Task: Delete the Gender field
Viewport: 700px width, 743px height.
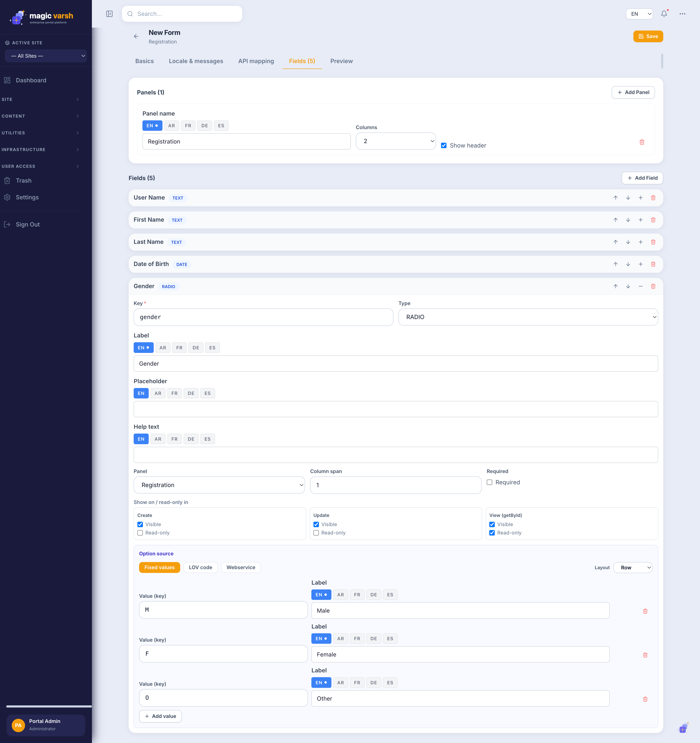Action: [x=653, y=286]
